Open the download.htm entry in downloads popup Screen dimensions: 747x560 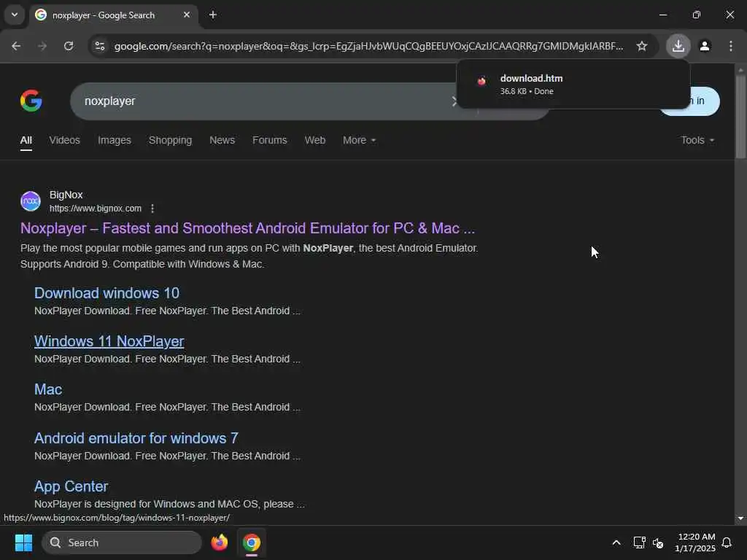573,85
